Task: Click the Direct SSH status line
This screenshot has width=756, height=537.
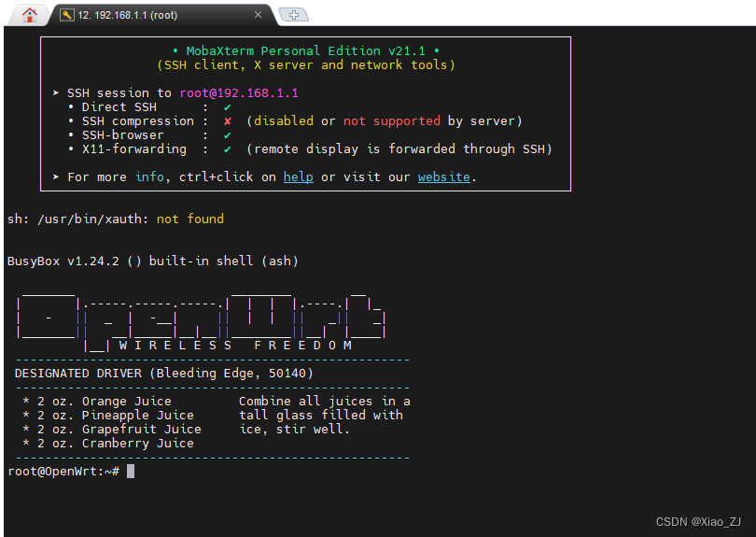Action: coord(150,107)
